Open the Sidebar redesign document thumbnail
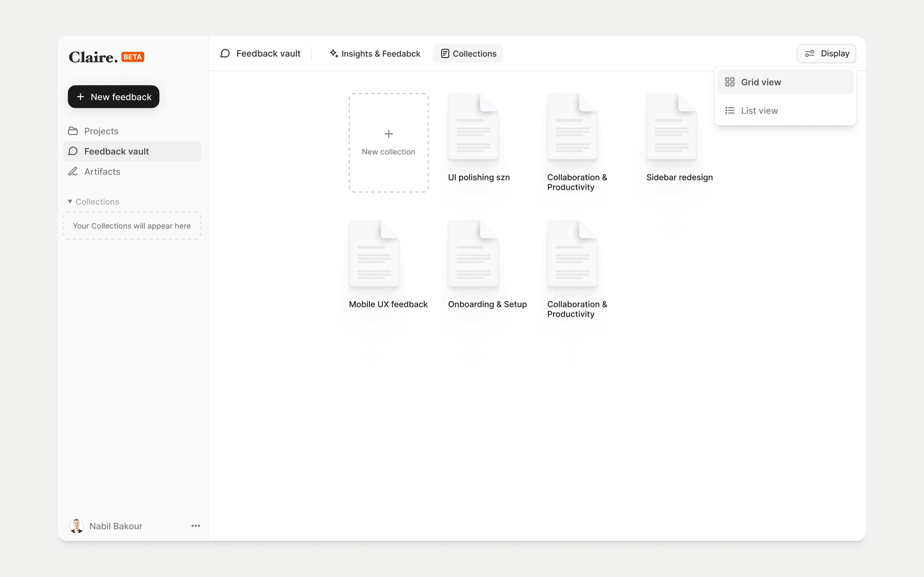The height and width of the screenshot is (577, 924). tap(671, 127)
